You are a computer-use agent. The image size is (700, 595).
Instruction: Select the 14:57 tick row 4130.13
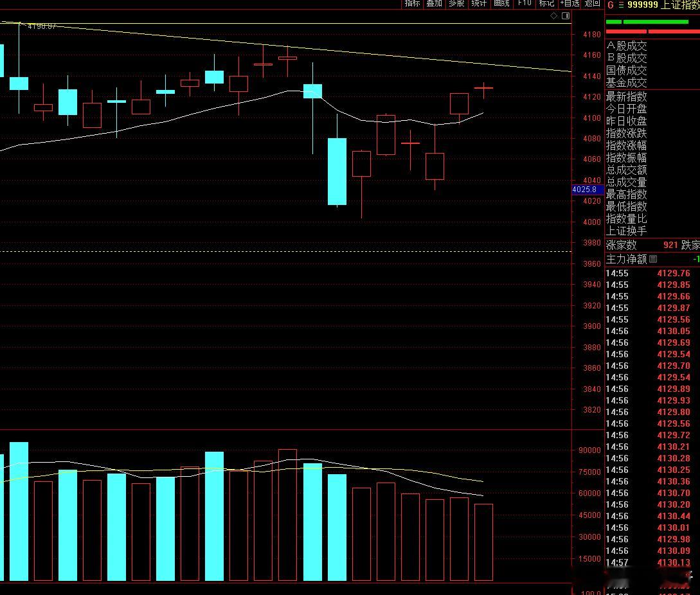(x=652, y=562)
